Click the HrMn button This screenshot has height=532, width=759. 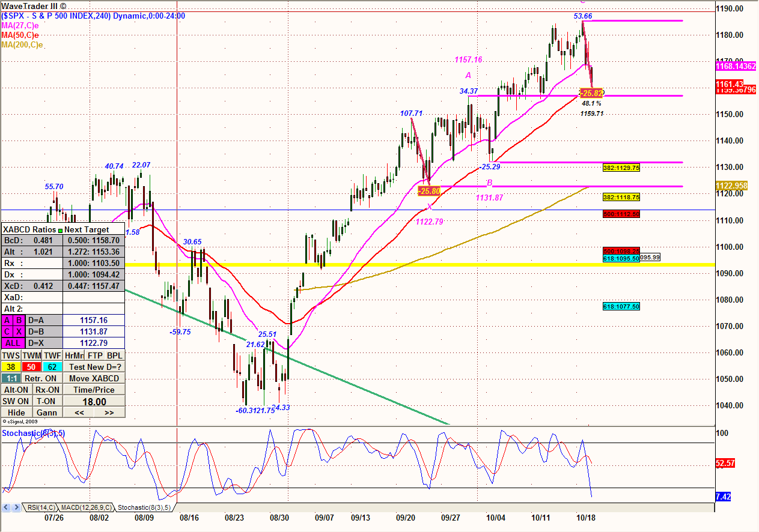tap(74, 355)
